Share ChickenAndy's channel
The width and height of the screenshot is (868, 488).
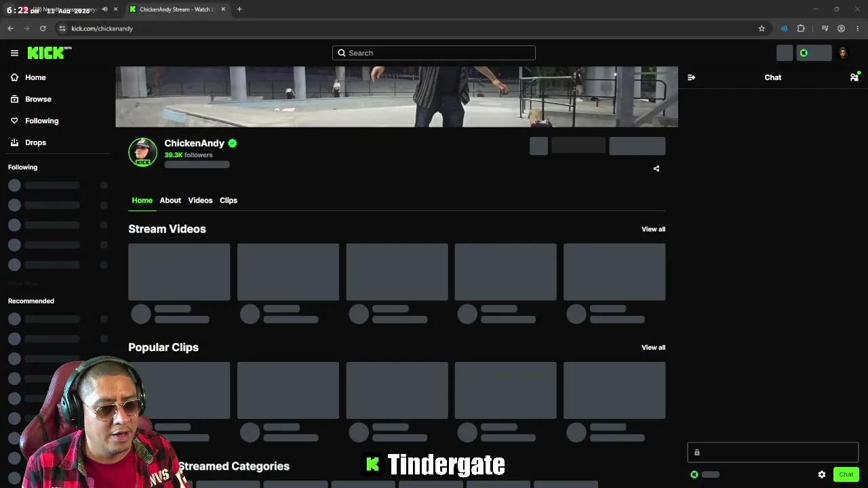[656, 169]
